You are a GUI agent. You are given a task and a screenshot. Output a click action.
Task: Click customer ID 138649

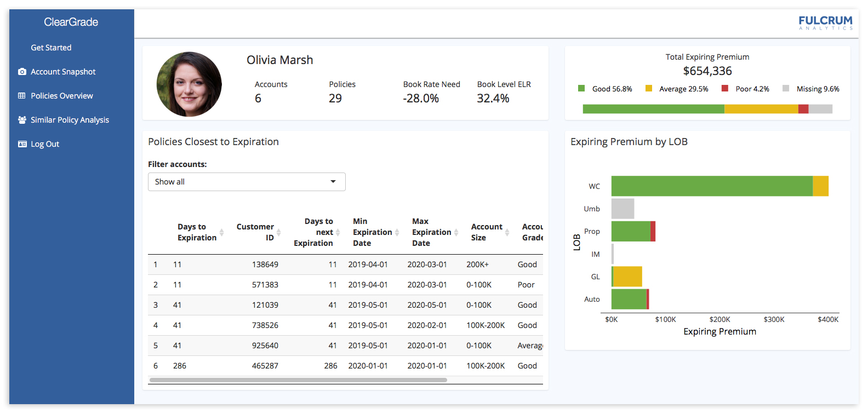tap(265, 264)
